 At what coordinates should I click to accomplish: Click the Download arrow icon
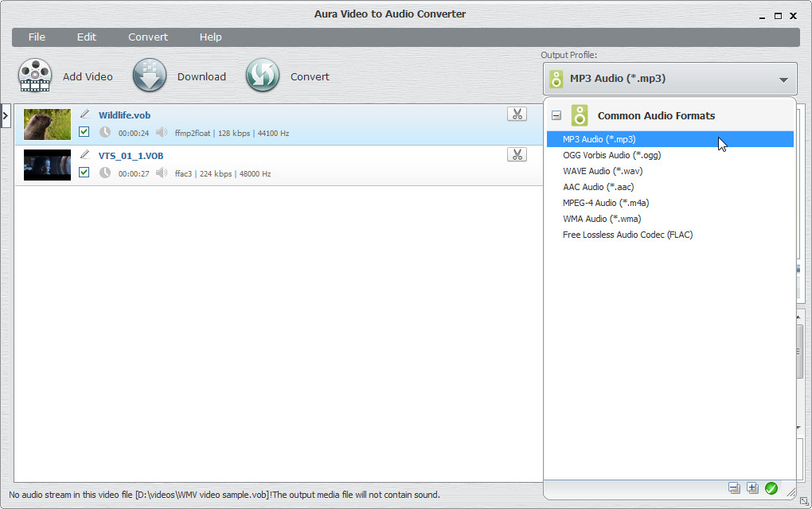pos(150,76)
